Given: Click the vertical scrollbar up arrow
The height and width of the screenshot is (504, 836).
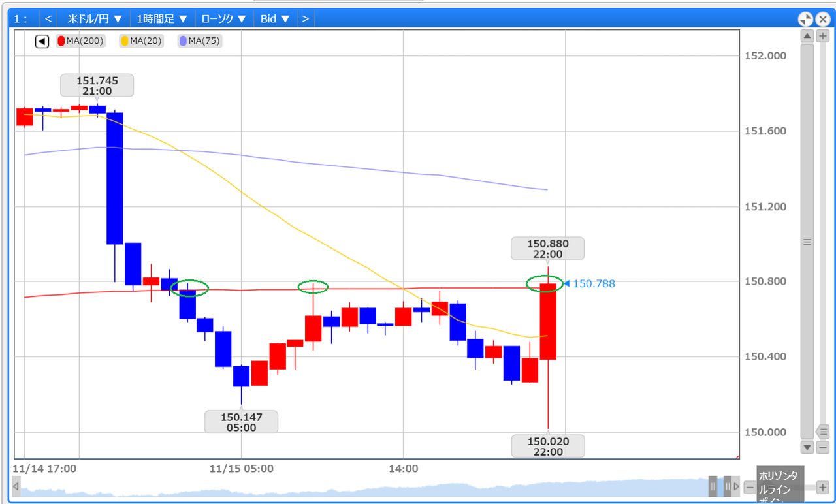Looking at the screenshot, I should (807, 35).
